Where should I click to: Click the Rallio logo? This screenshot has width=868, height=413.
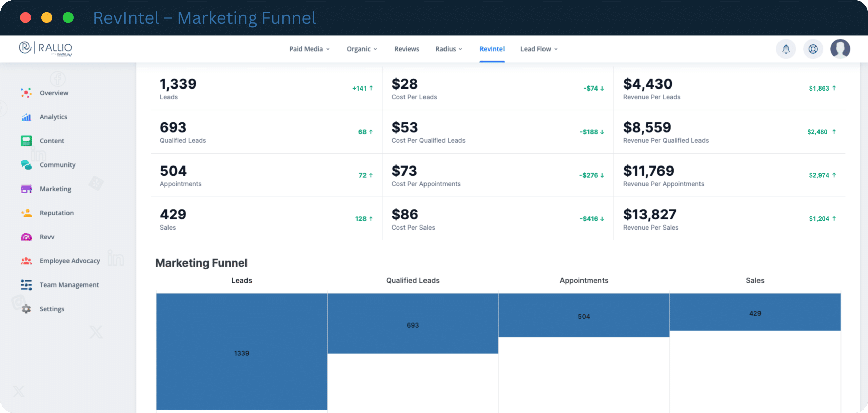[45, 49]
